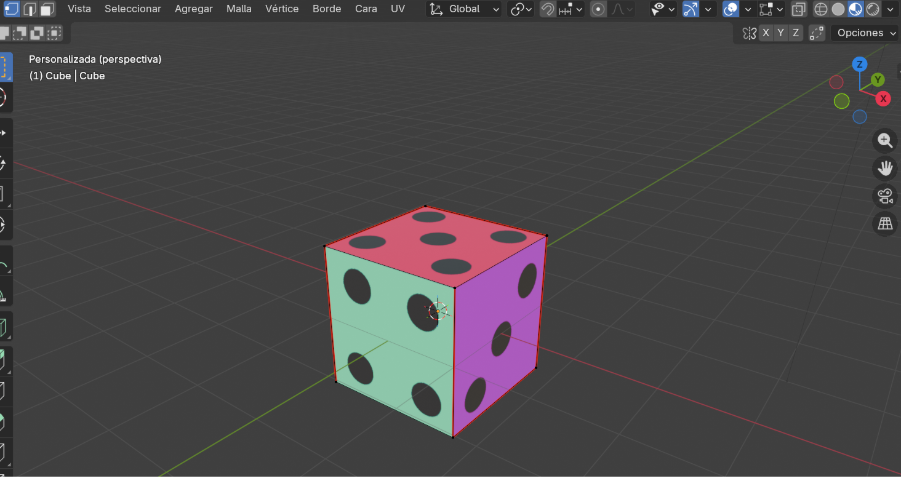Open the Cara menu
The image size is (901, 477).
point(366,9)
